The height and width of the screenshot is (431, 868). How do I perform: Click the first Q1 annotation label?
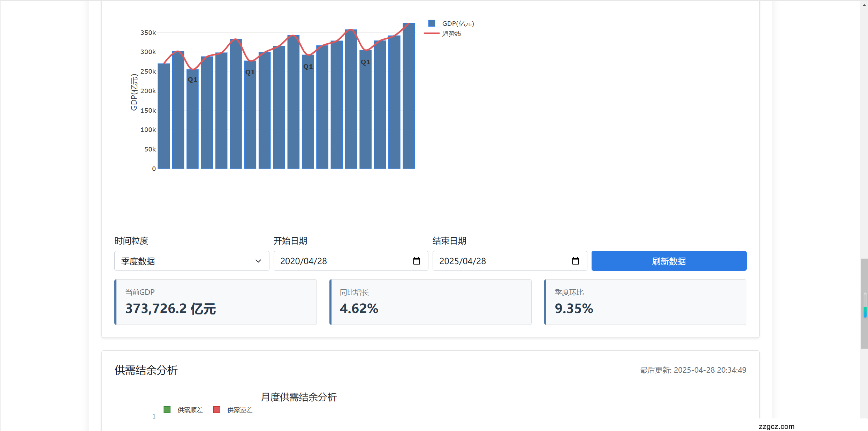(x=192, y=80)
